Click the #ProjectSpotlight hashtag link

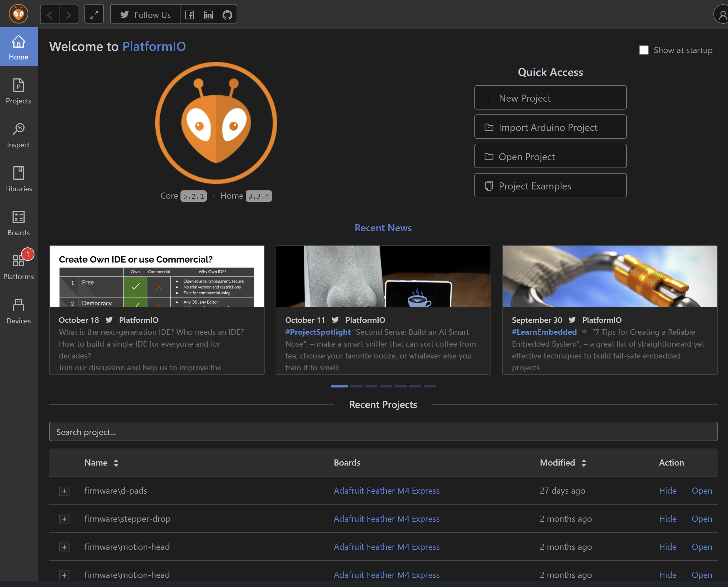tap(318, 332)
